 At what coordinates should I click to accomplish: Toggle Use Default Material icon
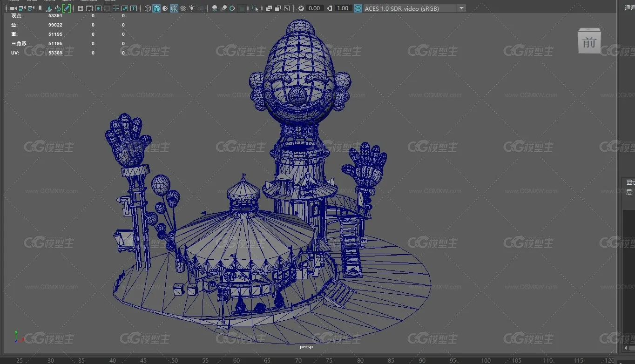[165, 8]
